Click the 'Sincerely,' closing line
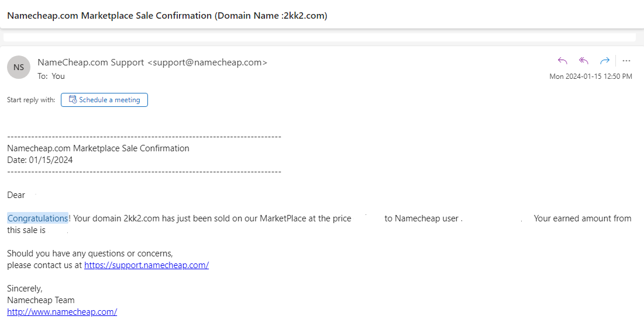The image size is (644, 323). tap(25, 289)
